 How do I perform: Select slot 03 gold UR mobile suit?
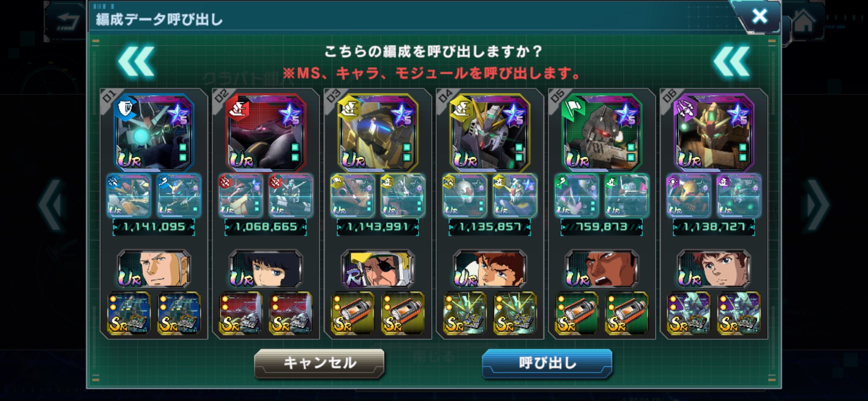(378, 133)
